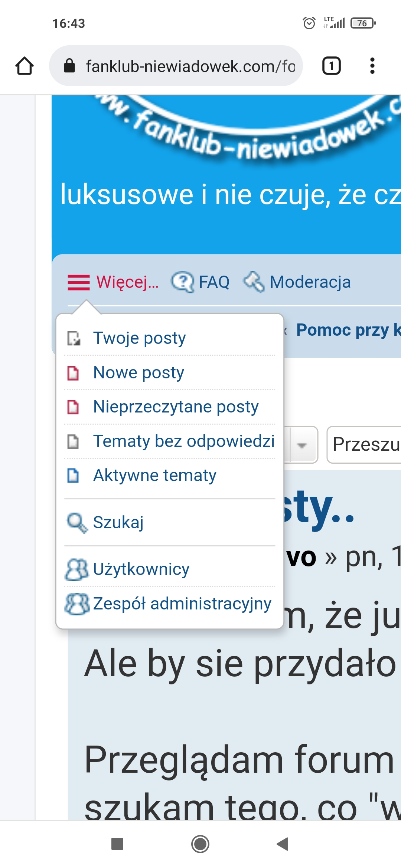This screenshot has height=868, width=401.
Task: Open Nieprzeczytane posty from the menu
Action: click(176, 407)
